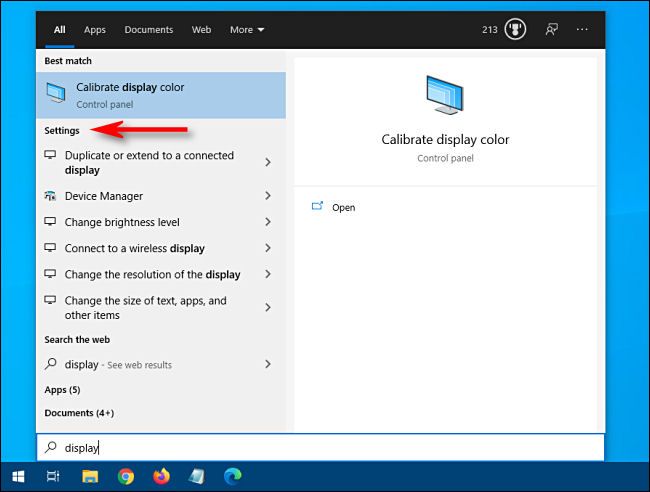Open Calibrate display color best match
Viewport: 650px width, 492px height.
[161, 95]
